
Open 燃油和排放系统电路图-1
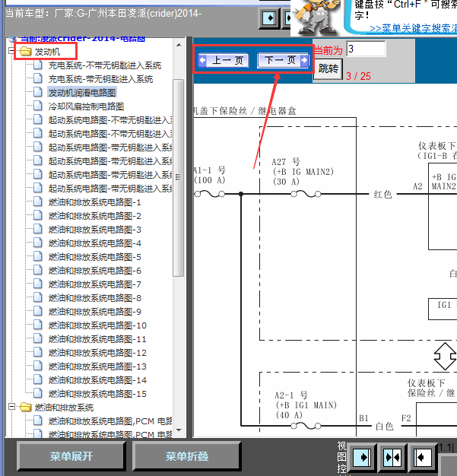pos(94,202)
